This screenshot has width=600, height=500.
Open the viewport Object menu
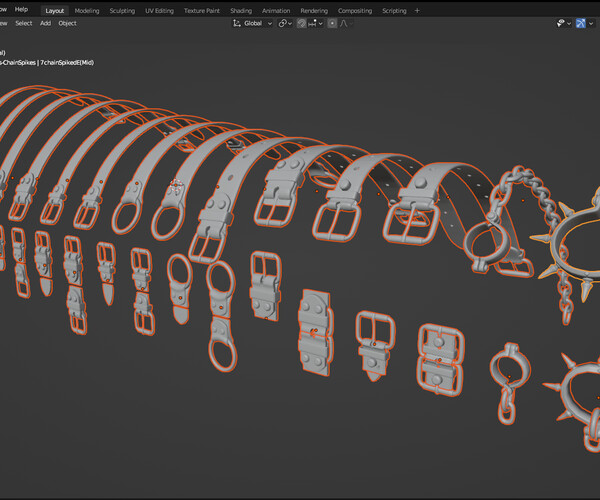[x=67, y=23]
